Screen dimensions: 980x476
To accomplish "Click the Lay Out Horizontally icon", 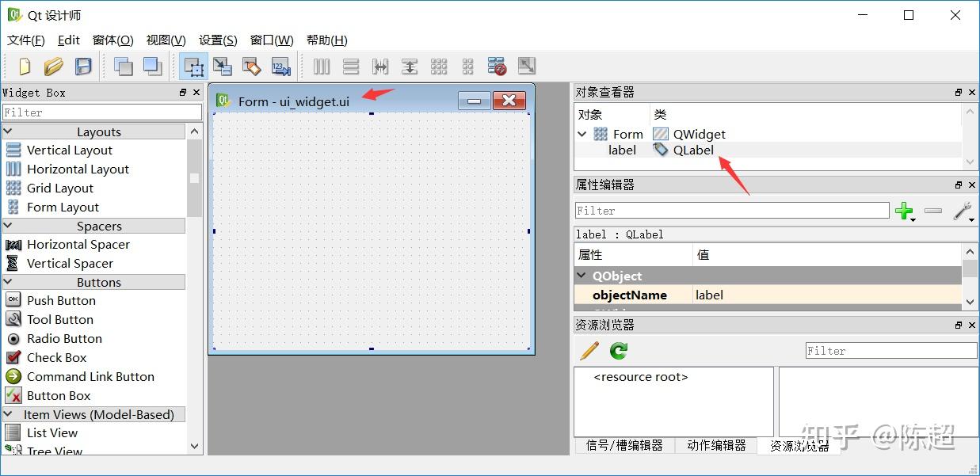I will [x=321, y=67].
